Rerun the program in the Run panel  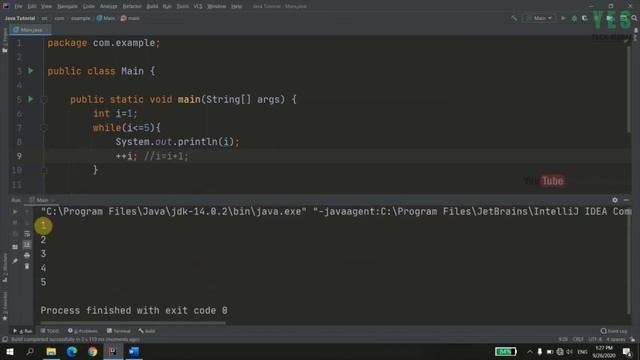click(15, 212)
